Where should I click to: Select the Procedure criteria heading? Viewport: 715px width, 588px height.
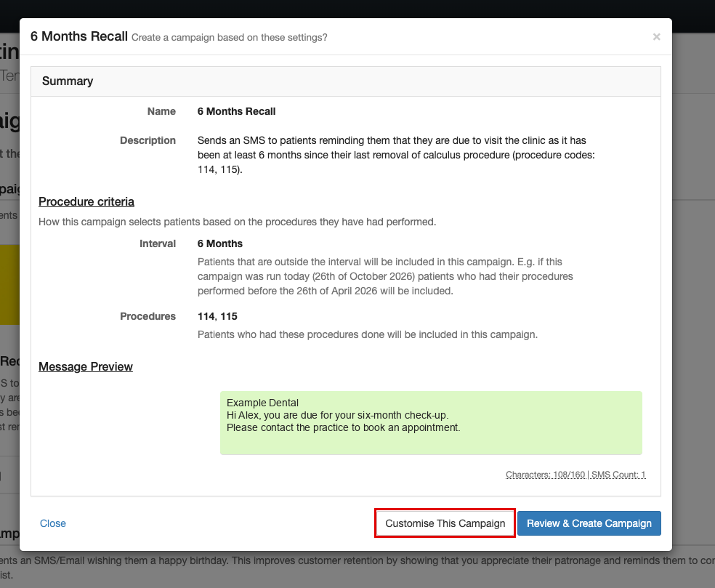[86, 201]
